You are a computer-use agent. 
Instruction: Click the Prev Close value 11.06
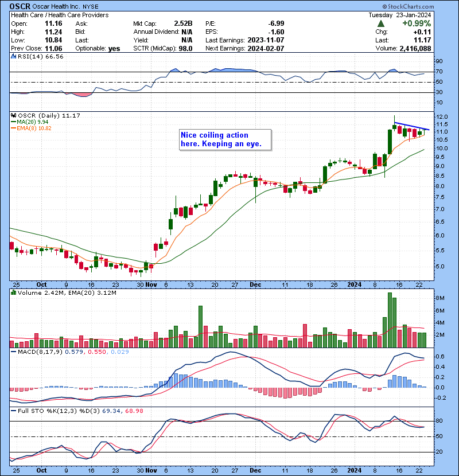pos(53,49)
